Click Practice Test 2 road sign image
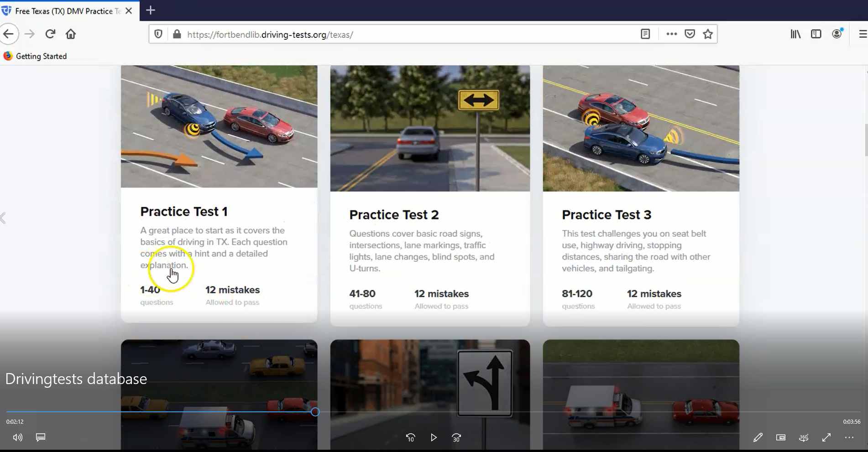 (430, 128)
